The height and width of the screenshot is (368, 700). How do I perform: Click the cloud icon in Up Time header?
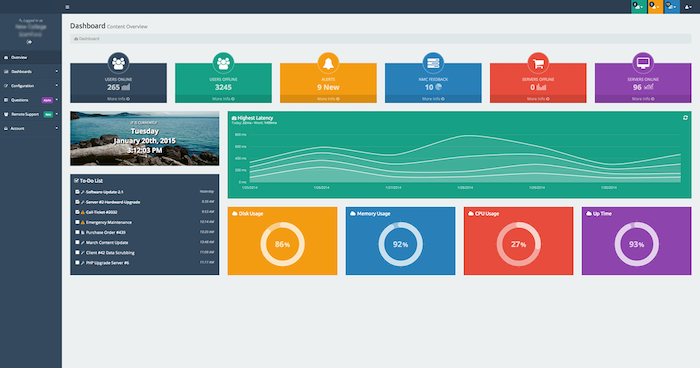(x=589, y=213)
